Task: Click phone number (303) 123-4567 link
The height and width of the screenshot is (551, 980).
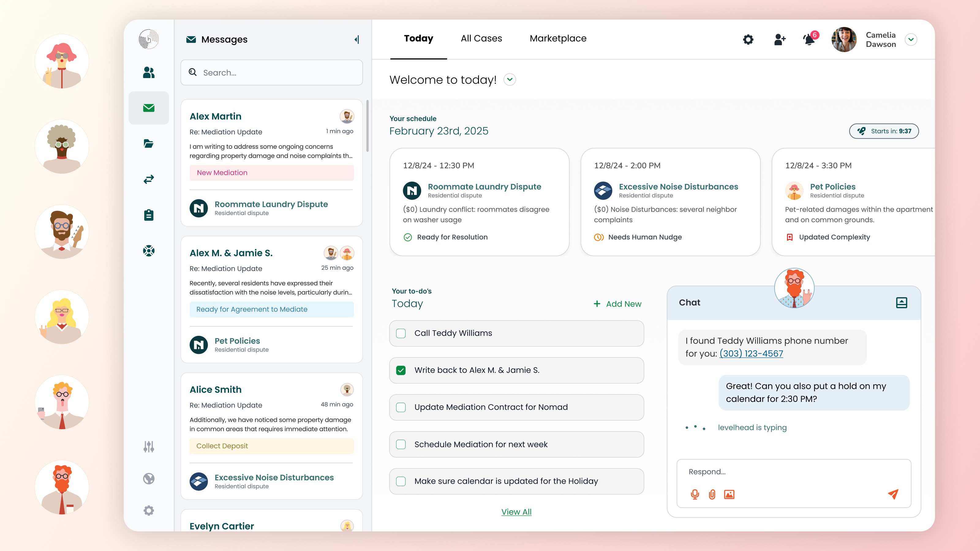Action: [x=751, y=353]
